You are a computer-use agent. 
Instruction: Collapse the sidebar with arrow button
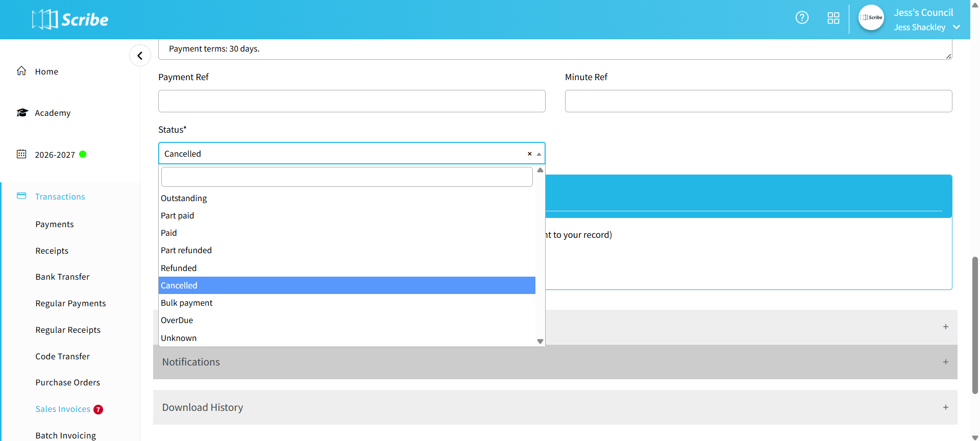140,56
